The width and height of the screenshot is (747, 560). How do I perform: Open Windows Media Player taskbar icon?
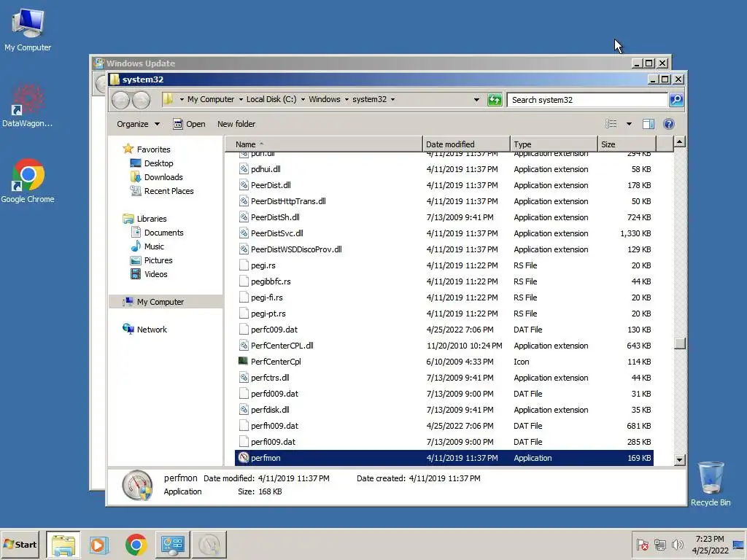[x=99, y=544]
